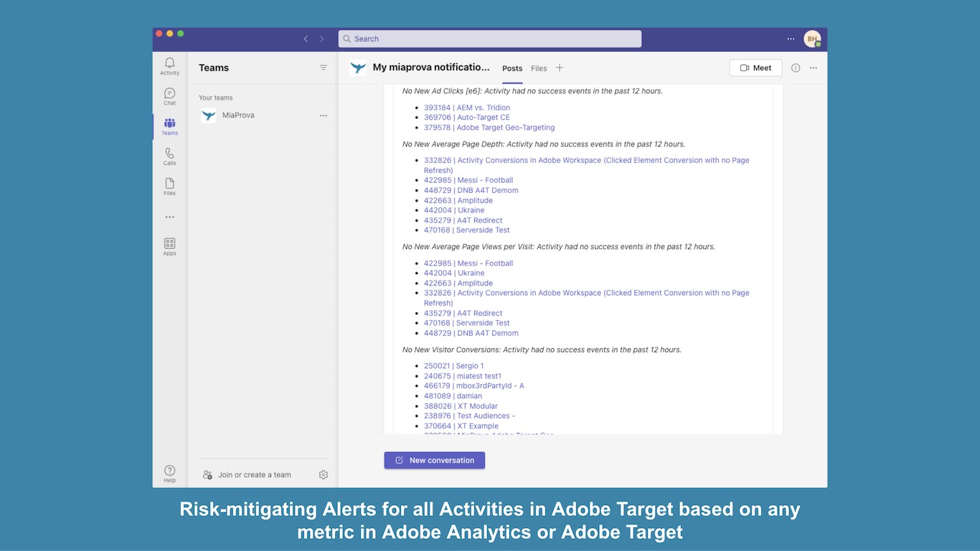Start a meeting with Meet button
The width and height of the screenshot is (980, 551).
tap(755, 67)
